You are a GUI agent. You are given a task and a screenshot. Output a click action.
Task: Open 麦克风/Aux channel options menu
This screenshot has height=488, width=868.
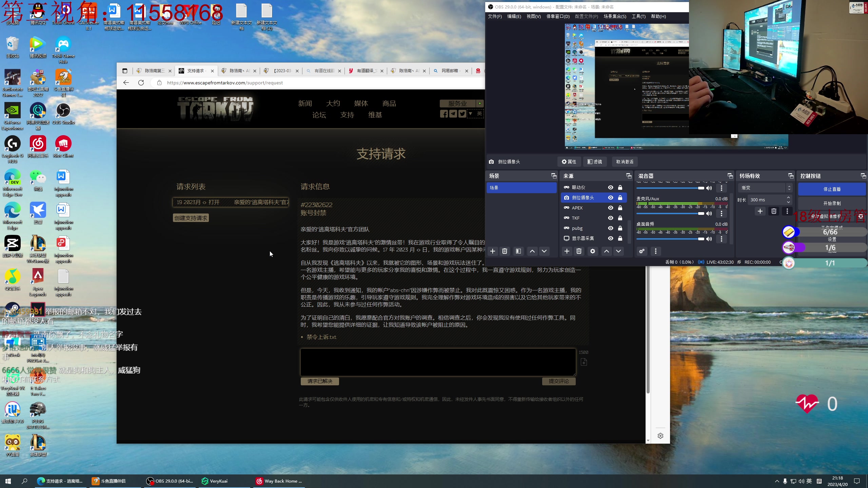pos(722,213)
